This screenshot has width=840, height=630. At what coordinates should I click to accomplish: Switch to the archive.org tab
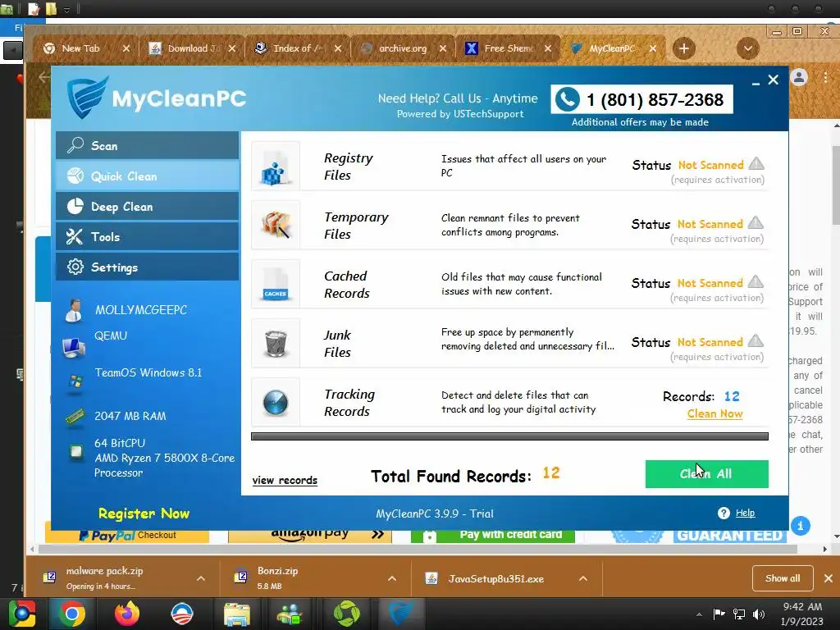click(403, 48)
